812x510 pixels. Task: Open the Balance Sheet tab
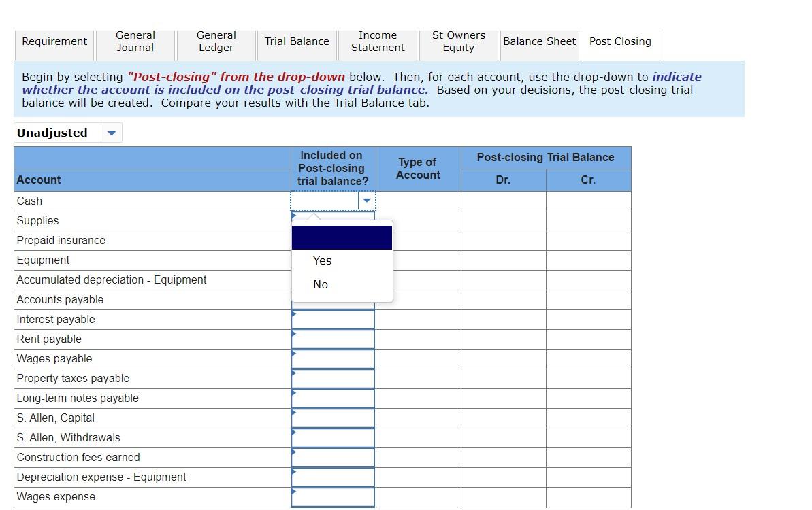(x=539, y=41)
